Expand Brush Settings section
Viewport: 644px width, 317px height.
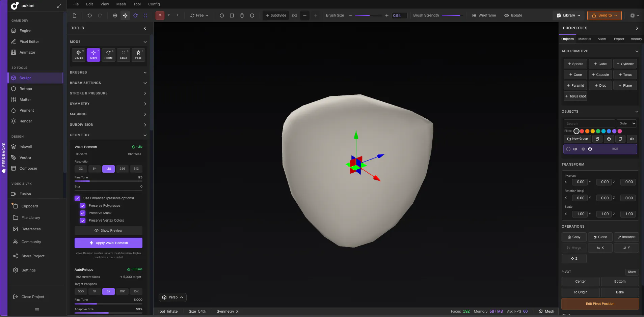(108, 83)
